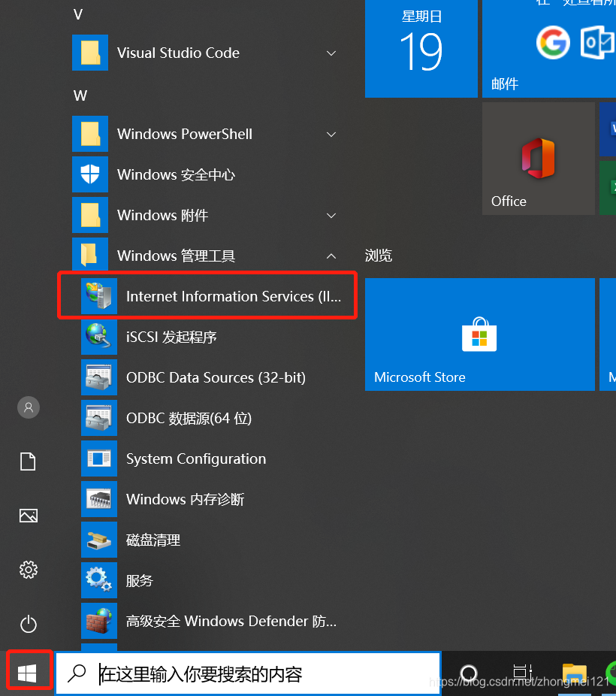The height and width of the screenshot is (696, 616).
Task: Click the calendar tile showing 19
Action: click(421, 48)
